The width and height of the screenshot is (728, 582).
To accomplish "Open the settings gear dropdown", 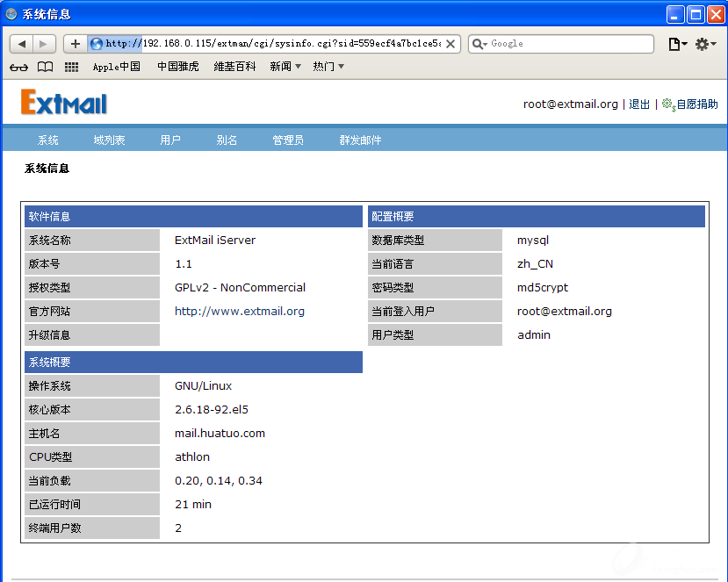I will (705, 44).
